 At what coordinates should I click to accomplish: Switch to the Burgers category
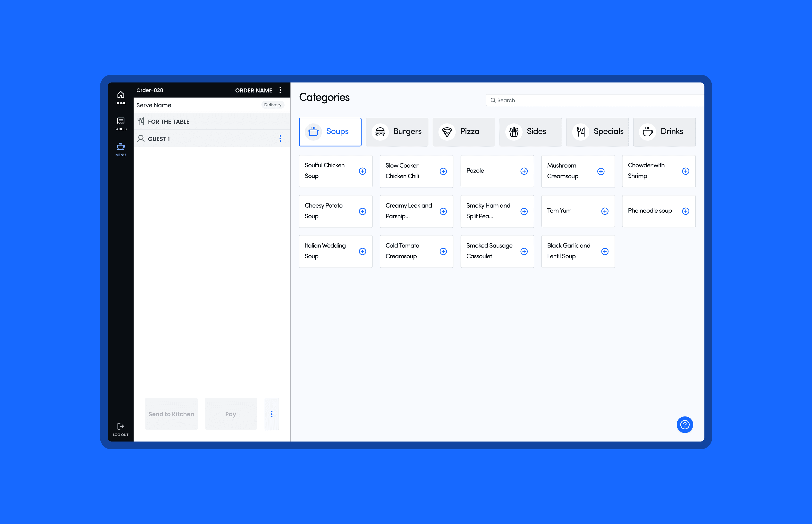click(397, 132)
